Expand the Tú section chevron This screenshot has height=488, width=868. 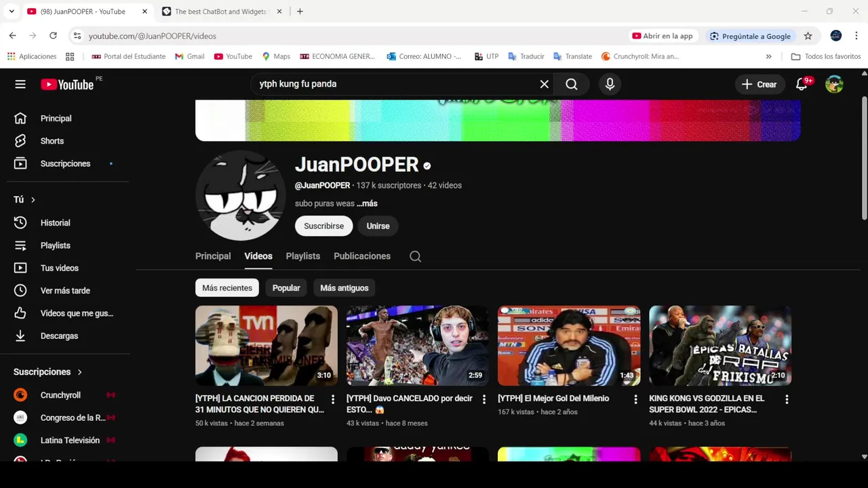[x=33, y=200]
